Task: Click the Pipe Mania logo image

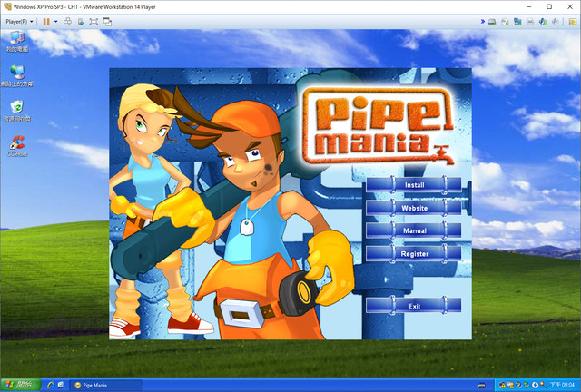Action: (378, 126)
